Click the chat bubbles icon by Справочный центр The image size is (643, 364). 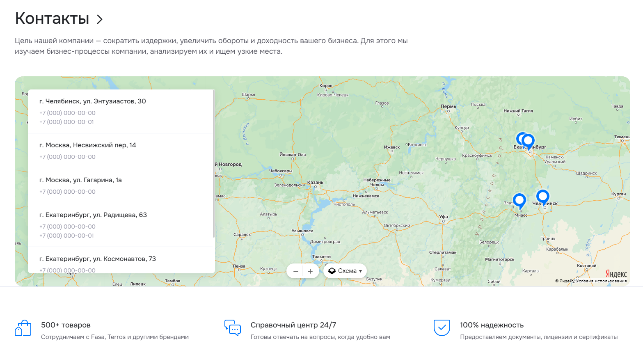[233, 328]
